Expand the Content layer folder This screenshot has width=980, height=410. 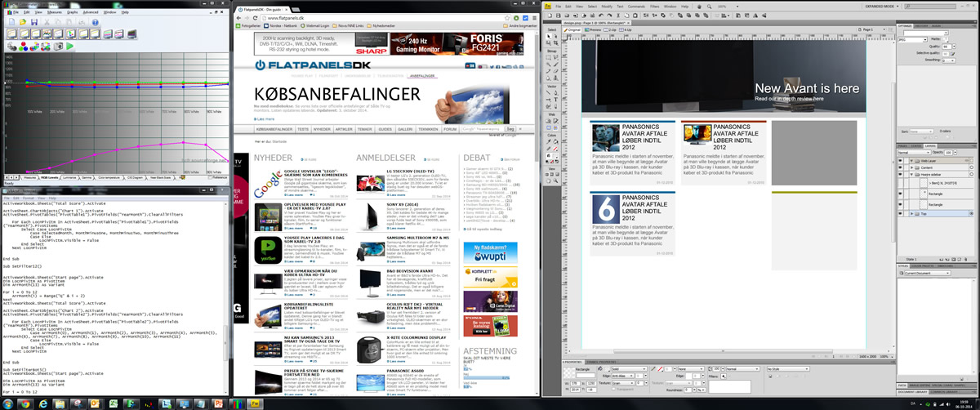[911, 167]
